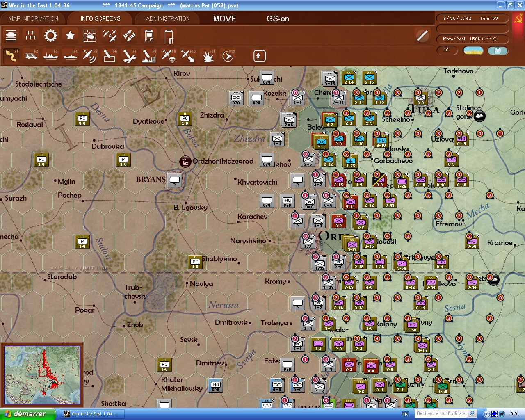Screen dimensions: 525x420
Task: Select the F6 bomb unit icon
Action: (109, 56)
